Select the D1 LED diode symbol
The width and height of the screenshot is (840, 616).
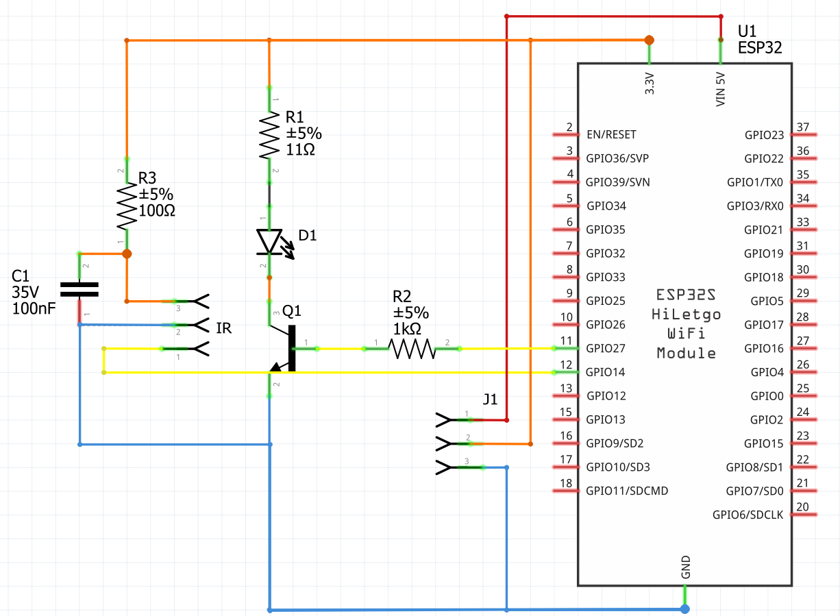(275, 242)
